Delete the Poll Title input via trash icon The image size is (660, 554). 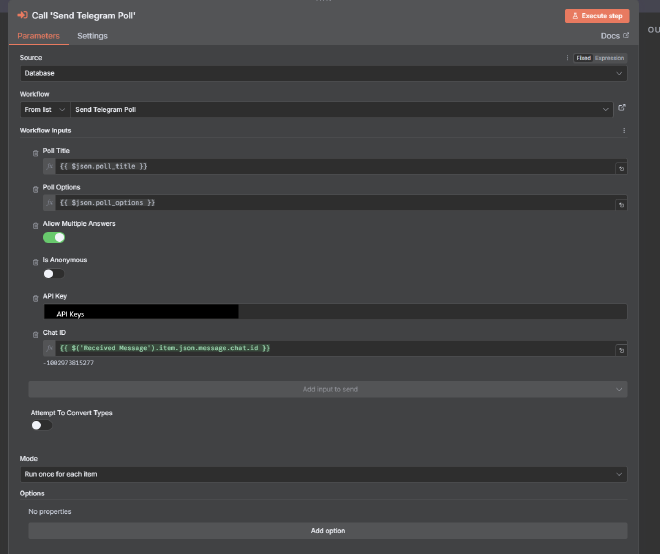pos(36,153)
